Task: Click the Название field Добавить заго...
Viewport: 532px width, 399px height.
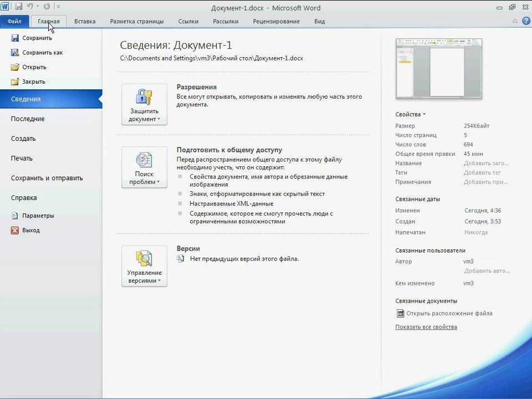Action: (x=486, y=163)
